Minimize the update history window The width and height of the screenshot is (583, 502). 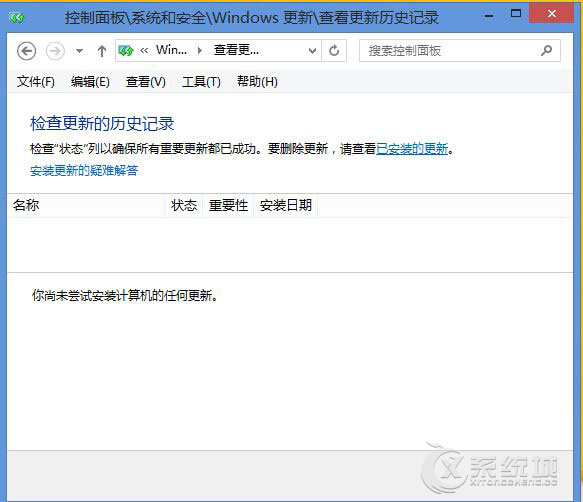coord(489,15)
